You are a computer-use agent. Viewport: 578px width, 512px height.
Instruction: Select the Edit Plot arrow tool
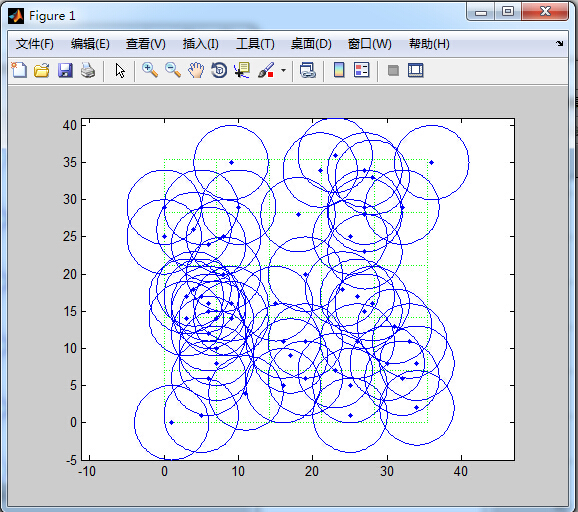120,70
